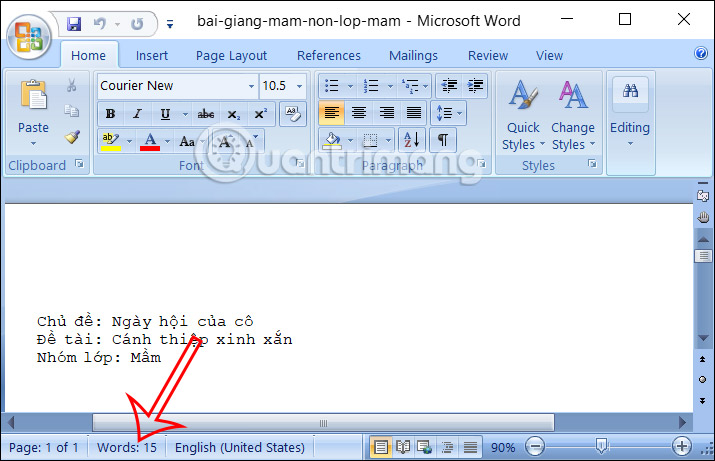Apply yellow text highlight color
This screenshot has height=461, width=715.
(x=111, y=141)
